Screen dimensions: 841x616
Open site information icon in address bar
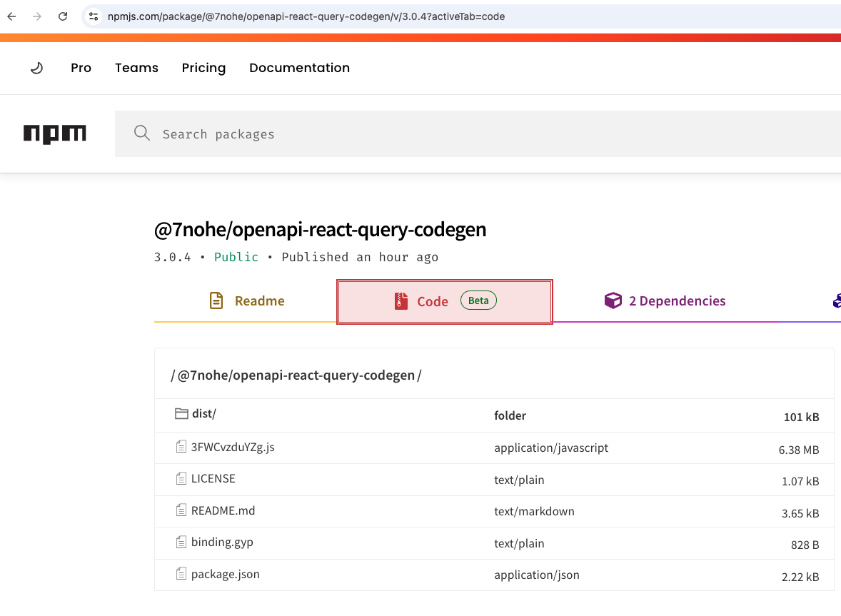pyautogui.click(x=94, y=16)
